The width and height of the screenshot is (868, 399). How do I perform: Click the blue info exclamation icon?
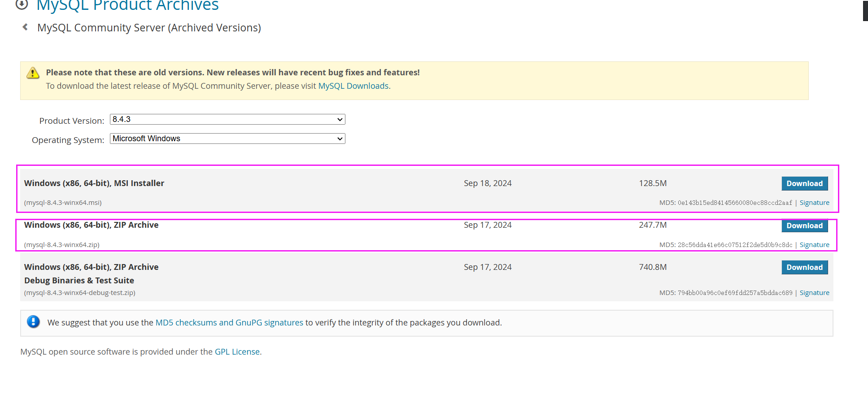[33, 322]
